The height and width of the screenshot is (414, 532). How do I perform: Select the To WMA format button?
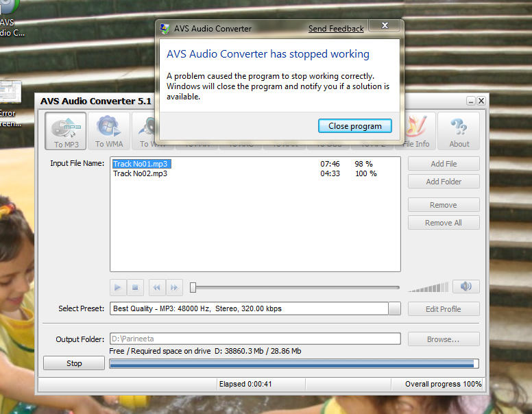click(109, 131)
